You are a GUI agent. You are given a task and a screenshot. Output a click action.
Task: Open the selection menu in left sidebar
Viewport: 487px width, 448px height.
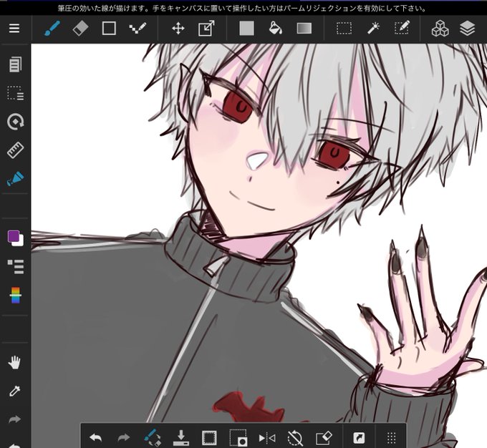point(16,93)
